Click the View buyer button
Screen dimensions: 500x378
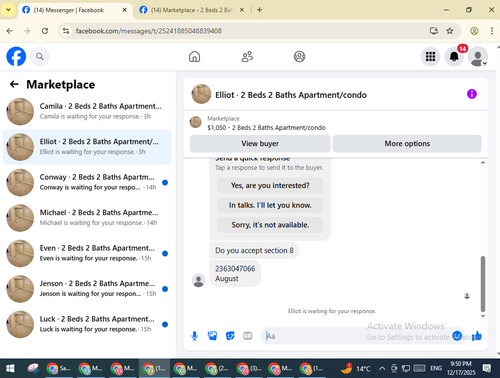coord(260,144)
